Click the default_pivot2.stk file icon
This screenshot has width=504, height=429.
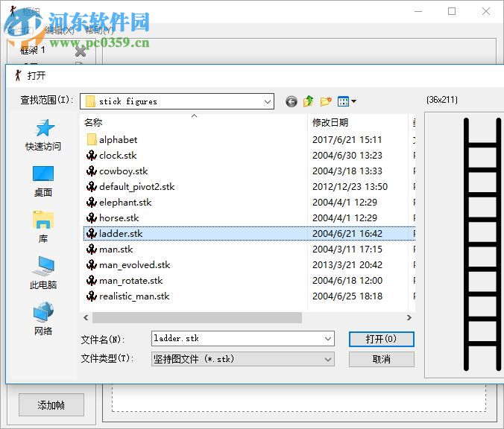(x=92, y=186)
